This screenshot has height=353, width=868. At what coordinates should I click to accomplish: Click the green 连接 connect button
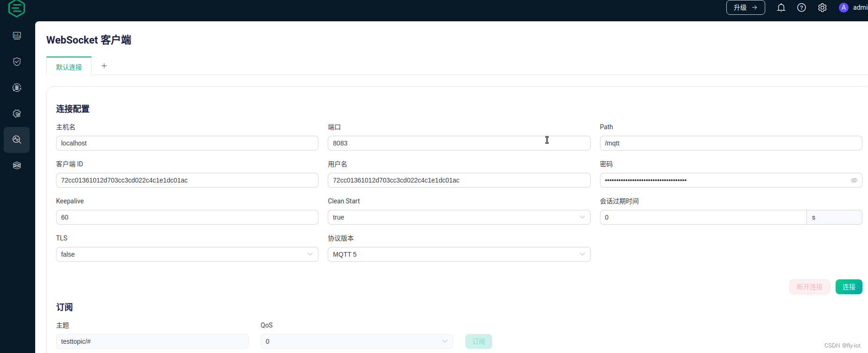tap(849, 287)
